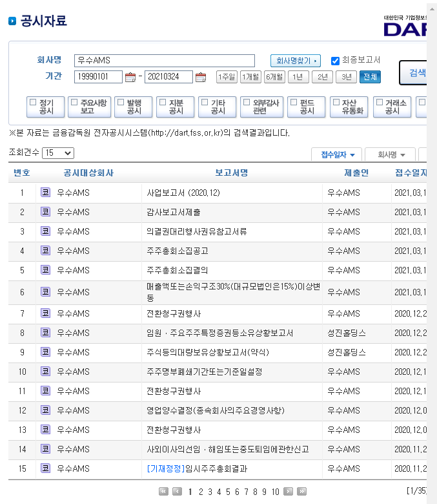Select the 1주일 period button
The height and width of the screenshot is (504, 437).
pos(227,77)
